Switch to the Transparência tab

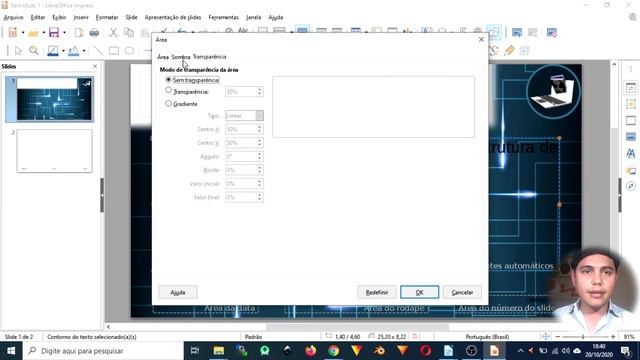[209, 57]
